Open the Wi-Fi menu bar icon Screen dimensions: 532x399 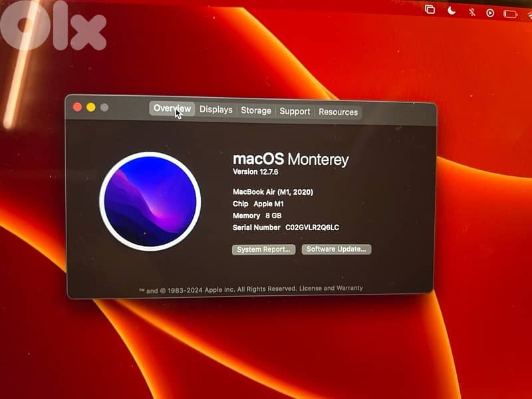coord(529,16)
